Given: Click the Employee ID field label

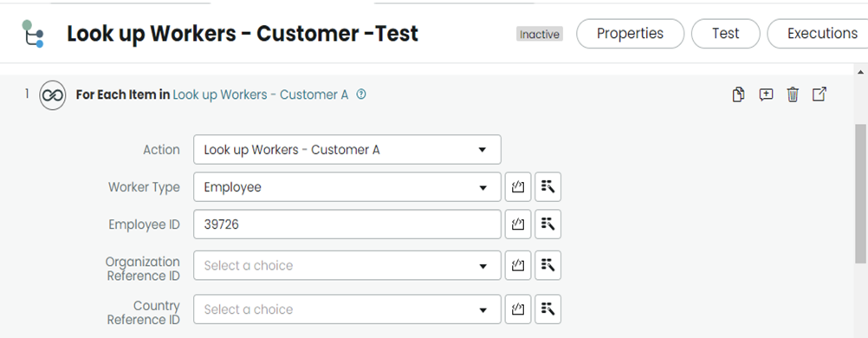Looking at the screenshot, I should pos(144,224).
